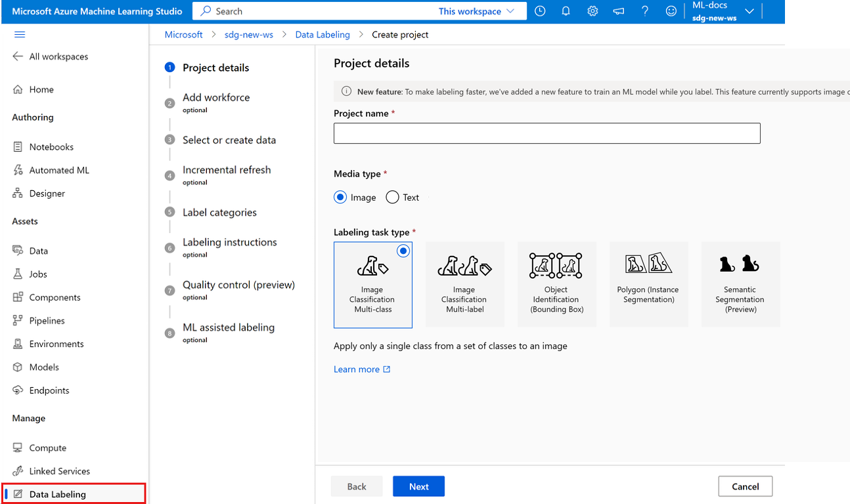Go to Data Labeling via the breadcrumb
This screenshot has height=504, width=850.
(323, 34)
